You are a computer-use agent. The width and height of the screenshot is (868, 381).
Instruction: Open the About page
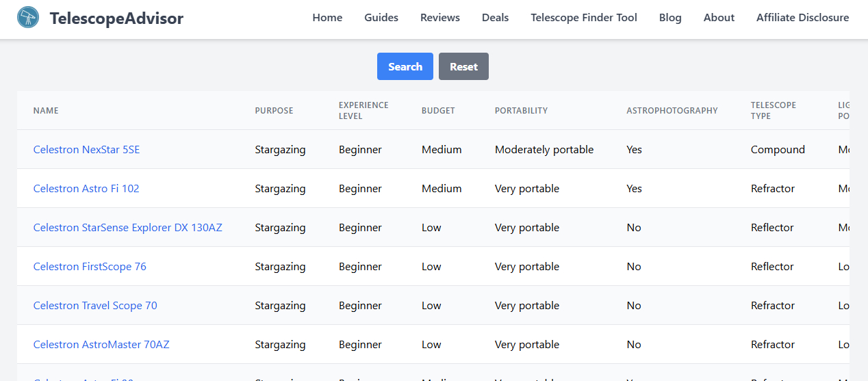tap(719, 18)
